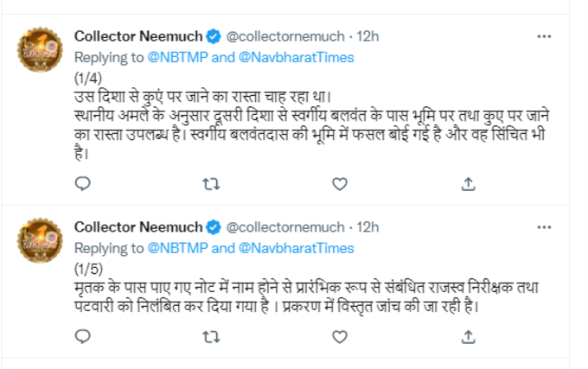The height and width of the screenshot is (369, 588).
Task: Like the (1/5) tweet
Action: coord(340,337)
